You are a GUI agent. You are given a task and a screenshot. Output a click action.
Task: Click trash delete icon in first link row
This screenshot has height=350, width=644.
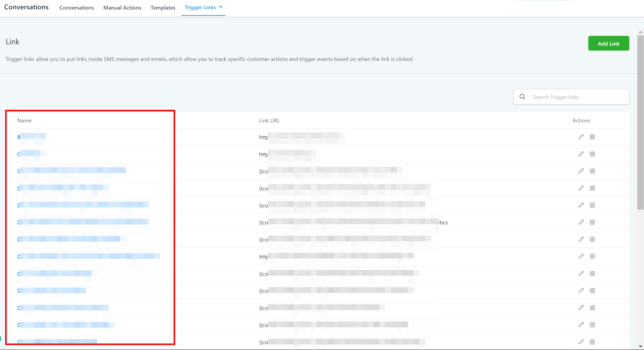tap(592, 137)
